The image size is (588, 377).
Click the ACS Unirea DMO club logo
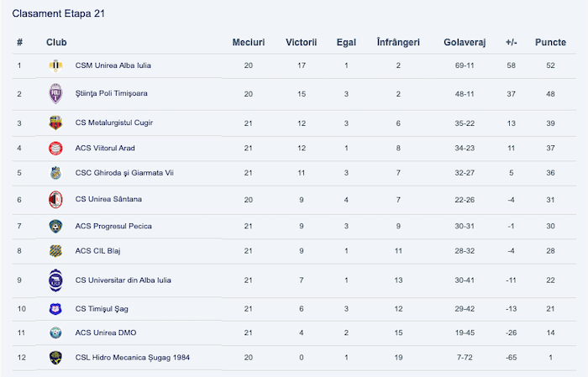(x=55, y=333)
